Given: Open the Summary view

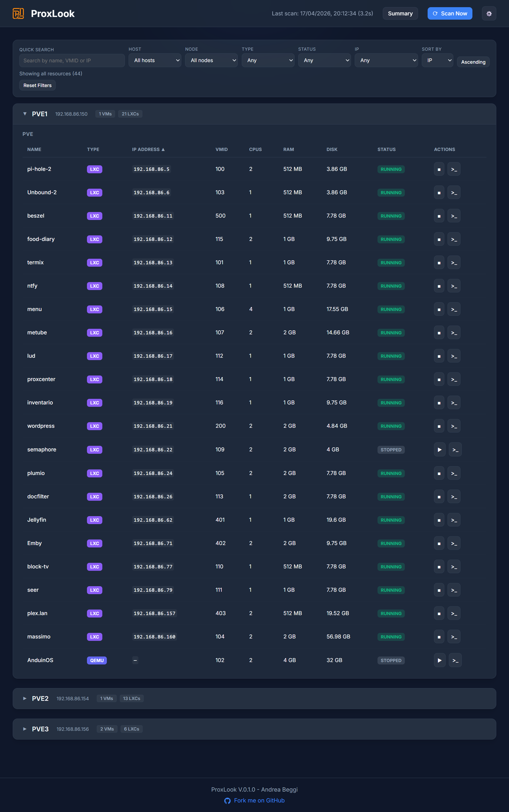Looking at the screenshot, I should tap(400, 14).
